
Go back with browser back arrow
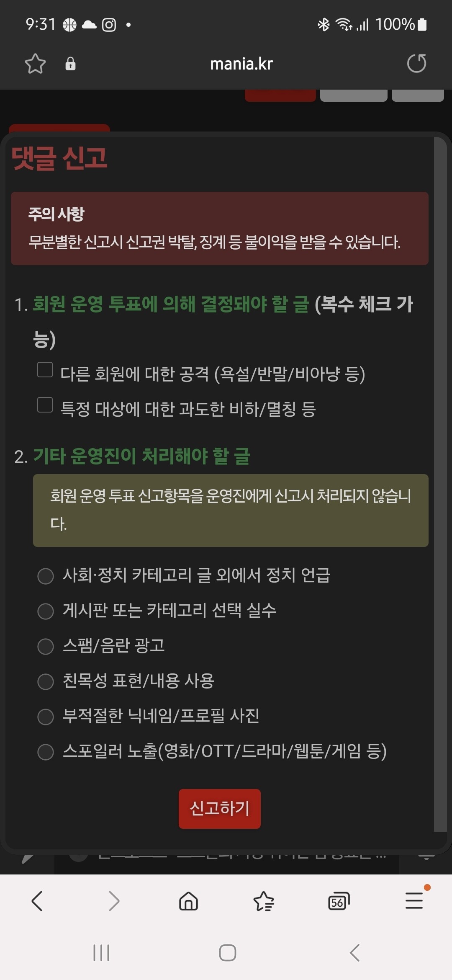pyautogui.click(x=37, y=901)
